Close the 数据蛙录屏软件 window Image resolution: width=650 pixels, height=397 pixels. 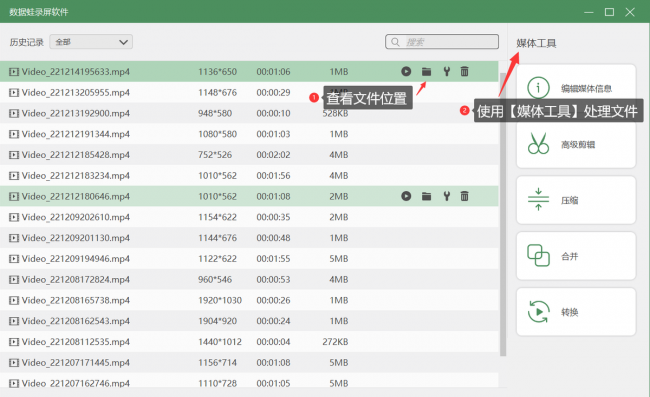[x=630, y=12]
